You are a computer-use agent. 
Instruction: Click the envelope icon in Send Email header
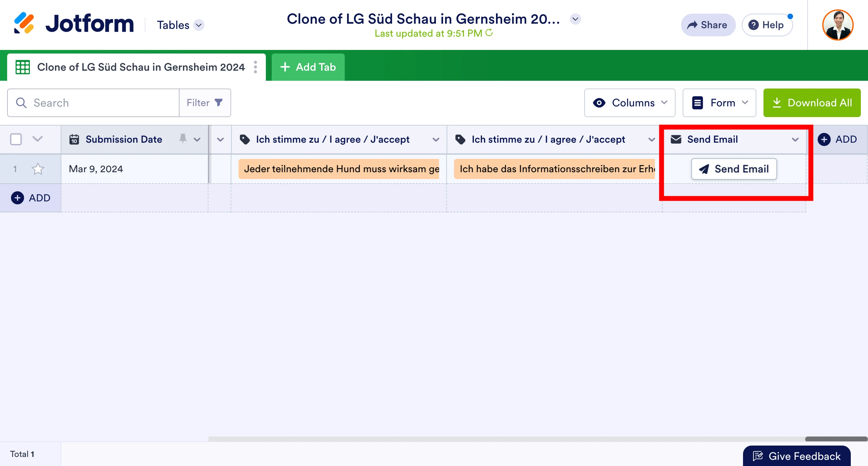[x=676, y=139]
